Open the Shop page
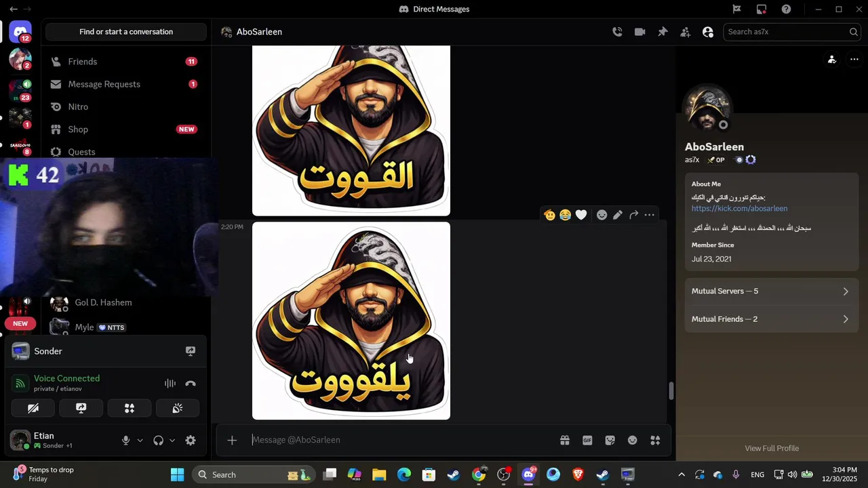The width and height of the screenshot is (868, 488). [x=125, y=129]
